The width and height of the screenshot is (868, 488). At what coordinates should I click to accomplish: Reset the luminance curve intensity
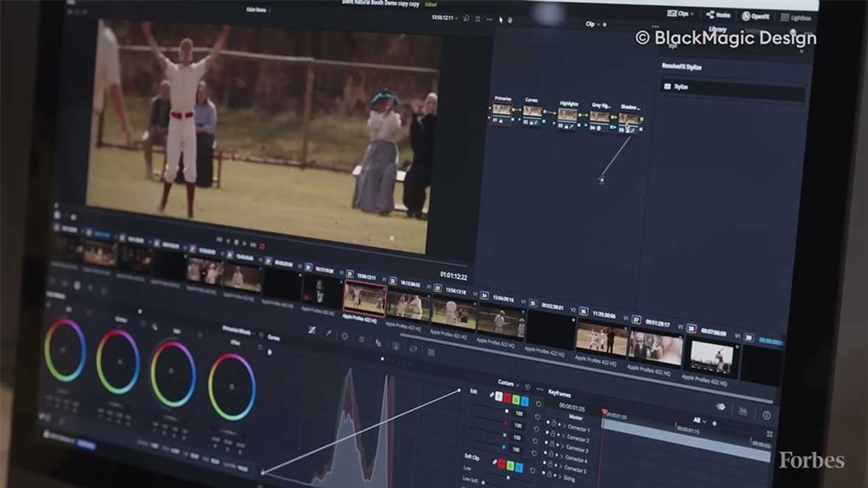537,416
